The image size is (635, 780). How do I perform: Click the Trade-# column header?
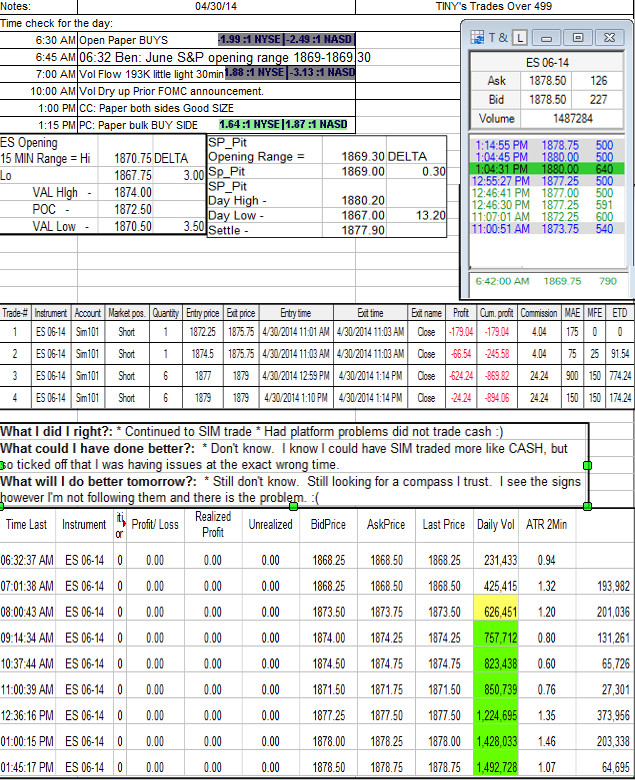pos(15,313)
